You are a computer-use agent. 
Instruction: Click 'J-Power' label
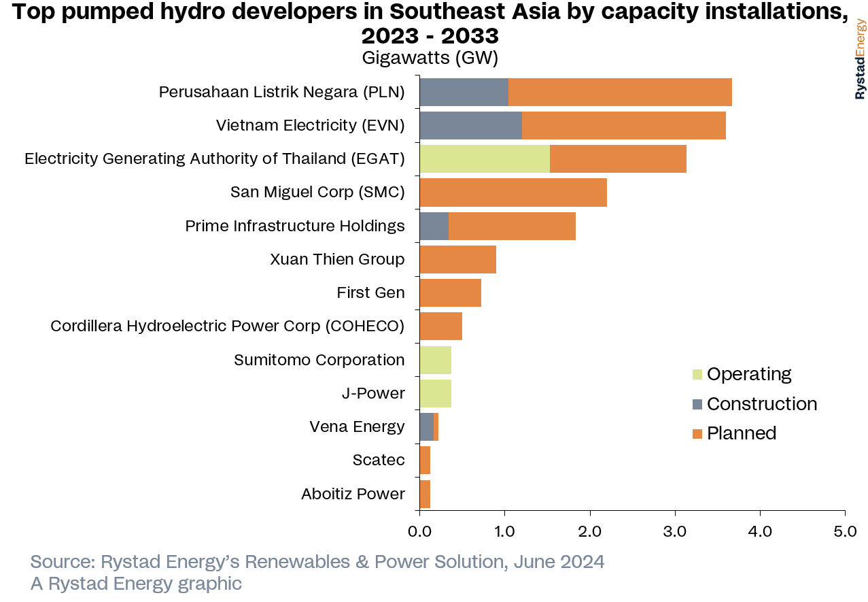click(x=373, y=393)
